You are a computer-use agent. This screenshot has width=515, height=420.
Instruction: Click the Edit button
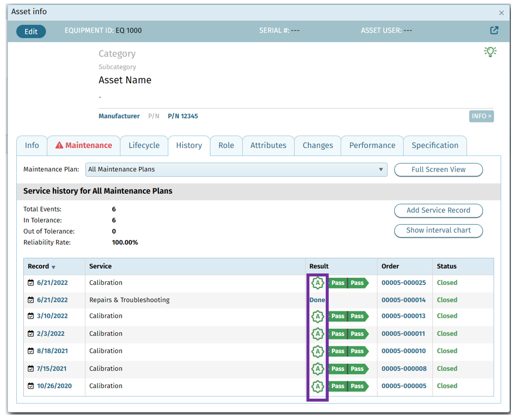(31, 31)
